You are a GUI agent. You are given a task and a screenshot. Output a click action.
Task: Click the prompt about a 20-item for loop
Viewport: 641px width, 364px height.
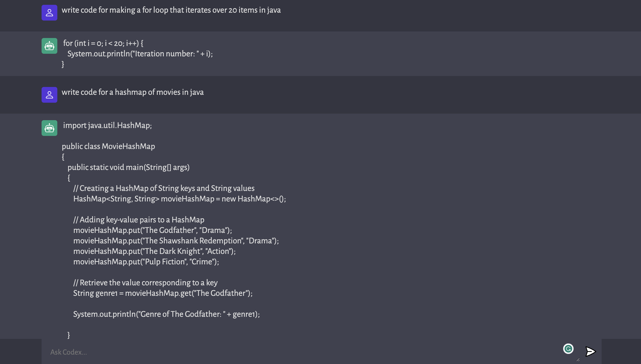click(x=171, y=10)
